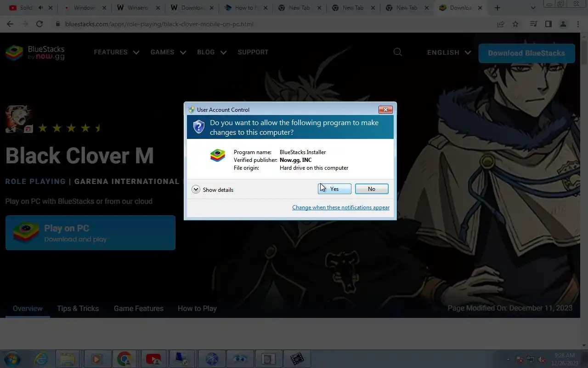Click the browser forward arrow
Viewport: 588px width, 368px height.
click(25, 24)
